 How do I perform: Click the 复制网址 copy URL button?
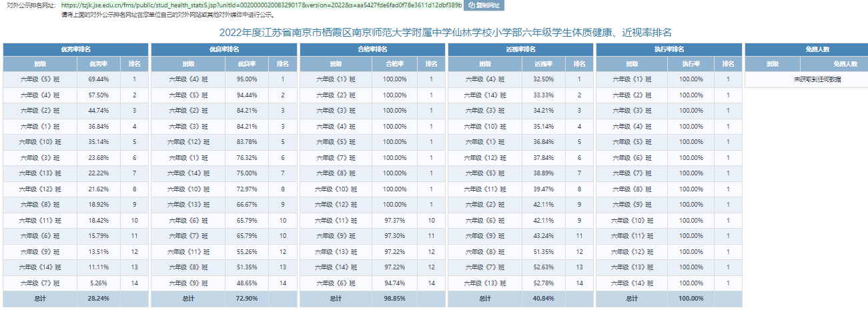point(484,5)
